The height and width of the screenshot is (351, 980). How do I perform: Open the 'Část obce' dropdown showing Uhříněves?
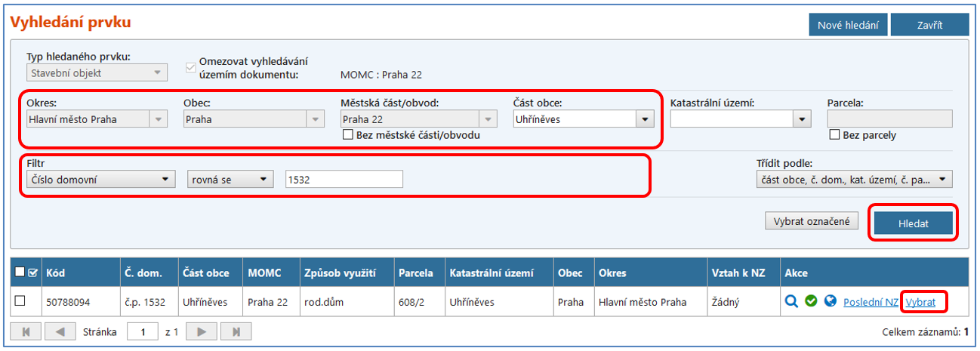(644, 119)
